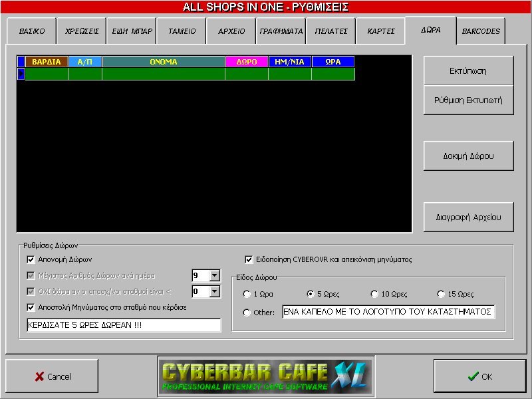Click the Δοκιμή Δώρου button
The height and width of the screenshot is (399, 532).
[x=468, y=156]
